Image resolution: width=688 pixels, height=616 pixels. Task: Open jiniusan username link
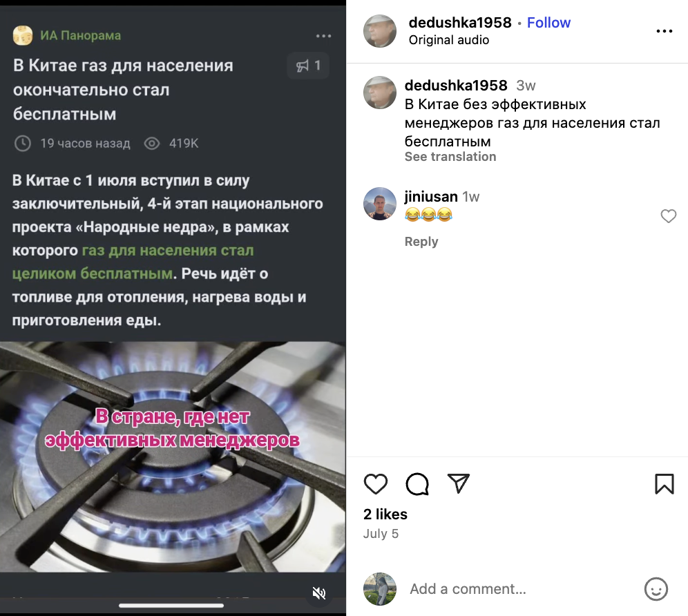pos(431,197)
